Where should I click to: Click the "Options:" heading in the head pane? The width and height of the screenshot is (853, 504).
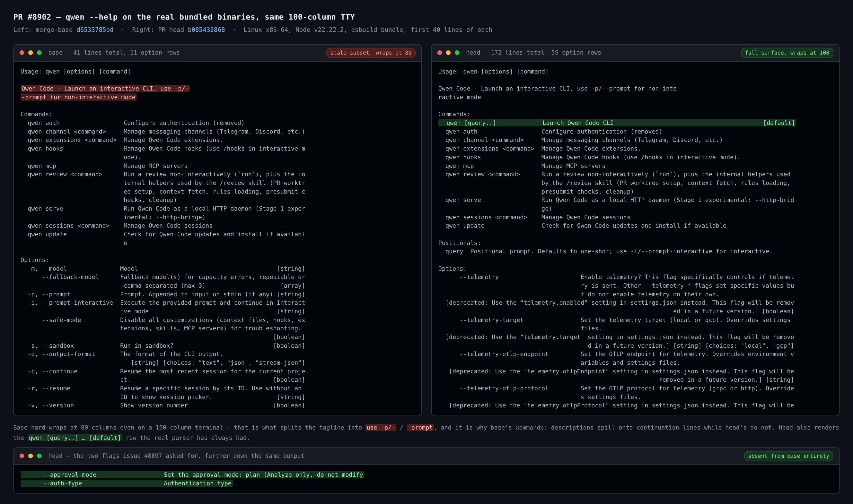pyautogui.click(x=452, y=269)
